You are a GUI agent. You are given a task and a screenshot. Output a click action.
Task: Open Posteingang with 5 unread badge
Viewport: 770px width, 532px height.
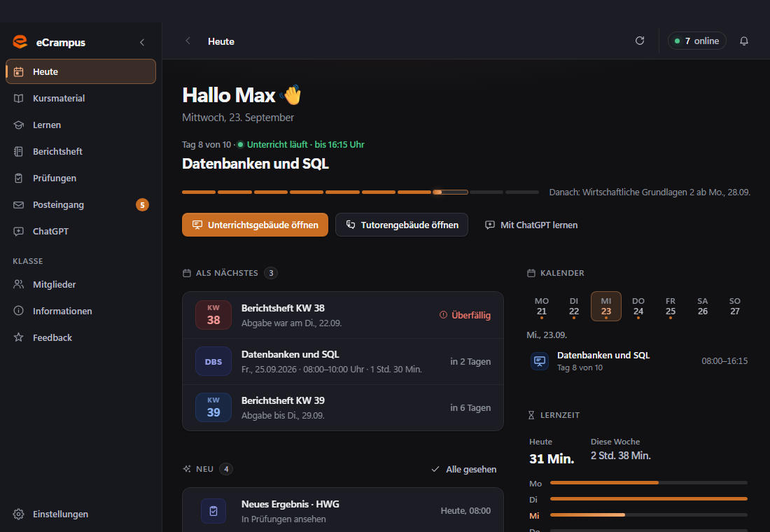click(x=80, y=205)
